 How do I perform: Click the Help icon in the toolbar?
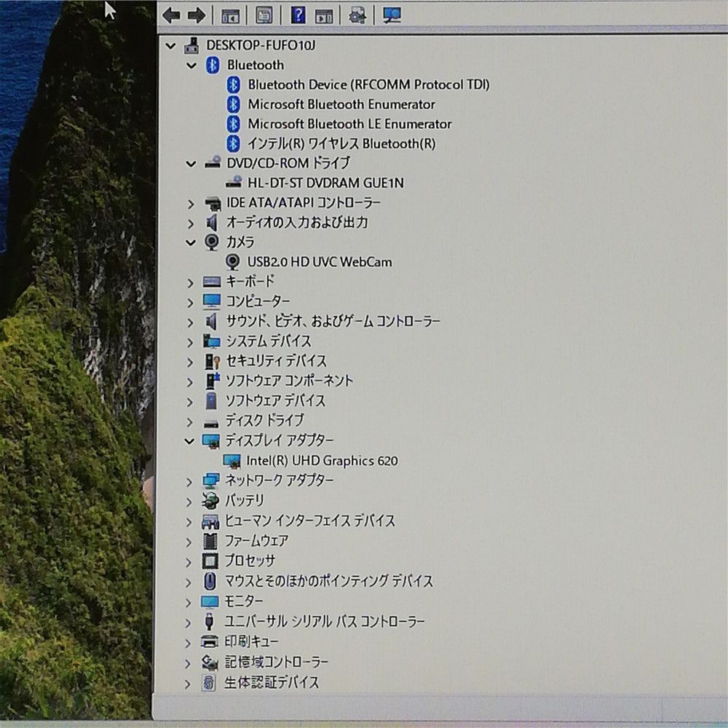298,14
